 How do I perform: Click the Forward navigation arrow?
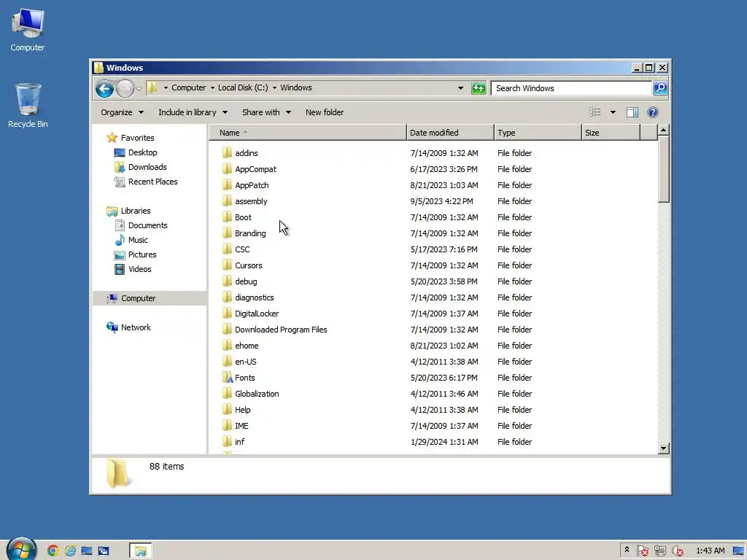[x=125, y=88]
